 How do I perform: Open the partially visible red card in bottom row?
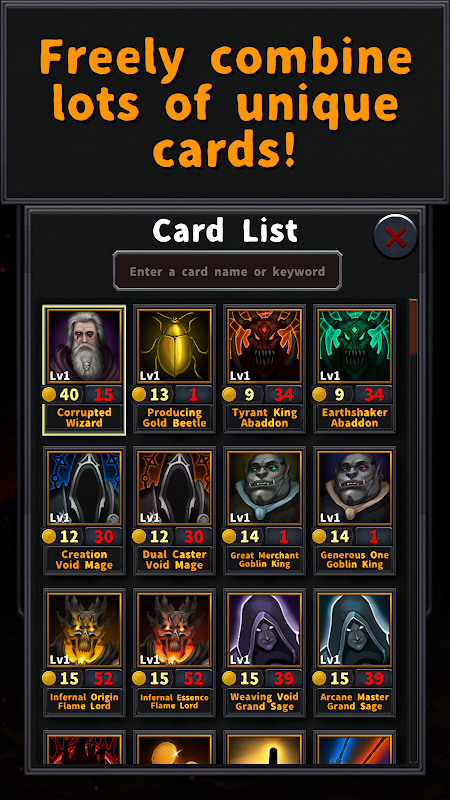84,748
